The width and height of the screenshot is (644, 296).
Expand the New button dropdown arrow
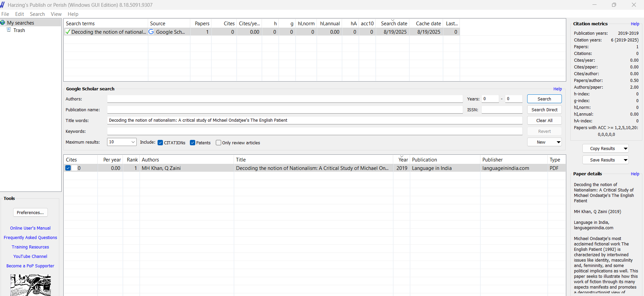(558, 142)
